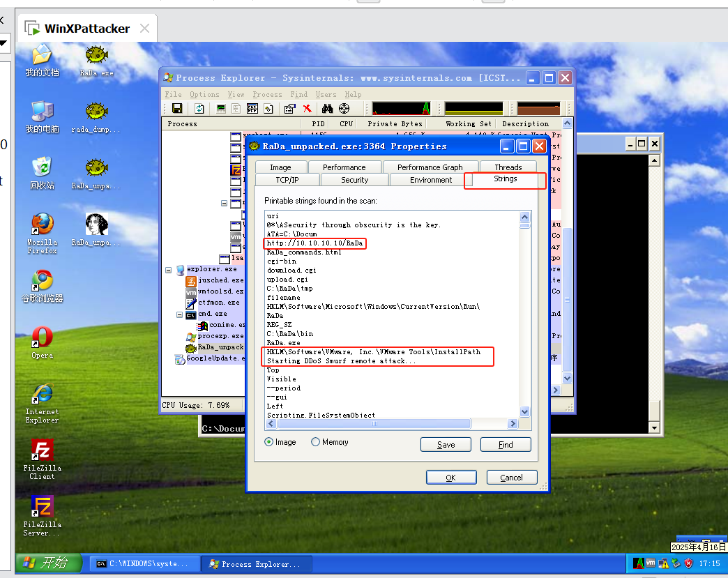728x578 pixels.
Task: Click the horizontal scrollbar thumb in strings list
Action: coord(374,423)
